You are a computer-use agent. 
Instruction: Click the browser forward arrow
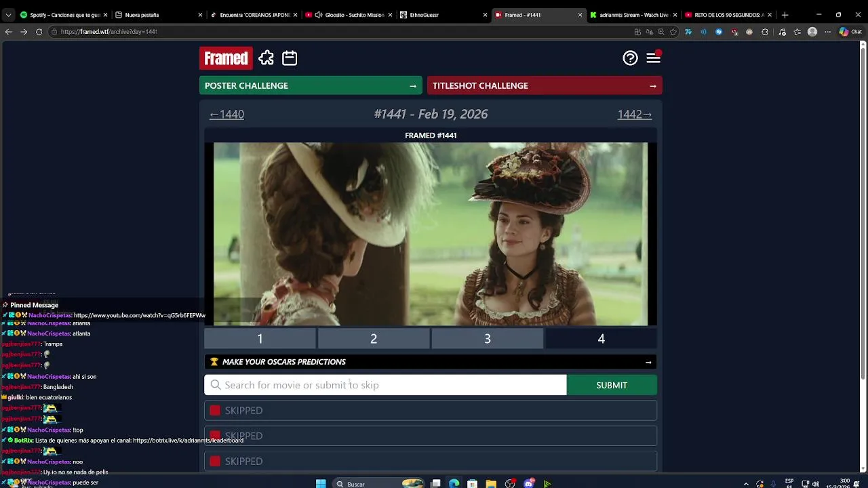(23, 32)
